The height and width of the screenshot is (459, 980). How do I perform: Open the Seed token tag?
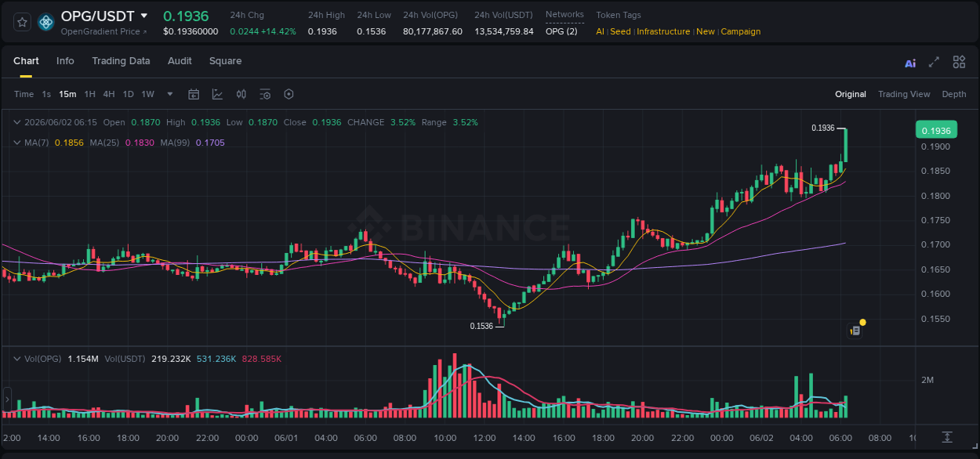point(620,31)
